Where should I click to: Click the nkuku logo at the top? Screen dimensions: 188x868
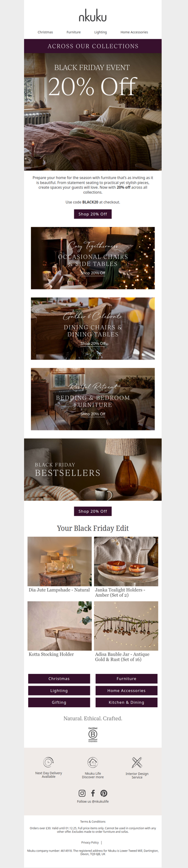93,17
